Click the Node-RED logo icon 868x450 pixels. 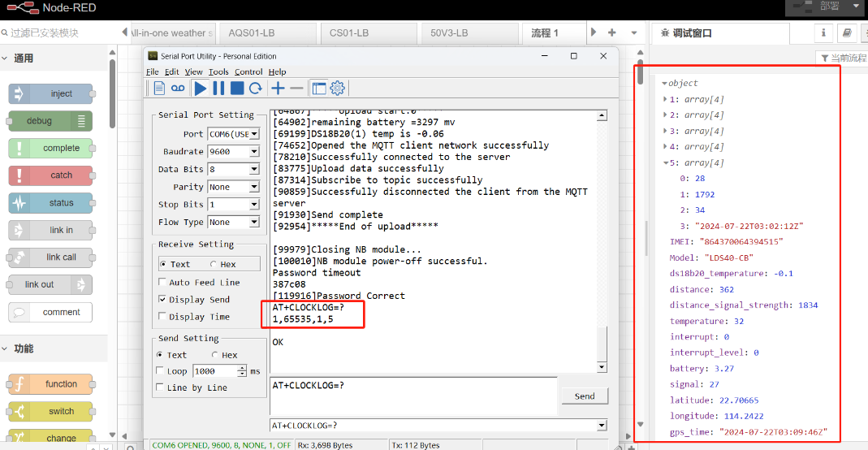point(23,8)
